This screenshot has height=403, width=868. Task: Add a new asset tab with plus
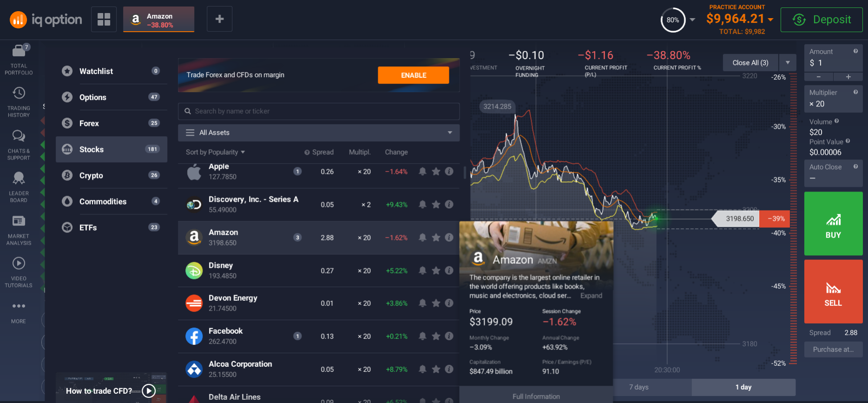(220, 19)
